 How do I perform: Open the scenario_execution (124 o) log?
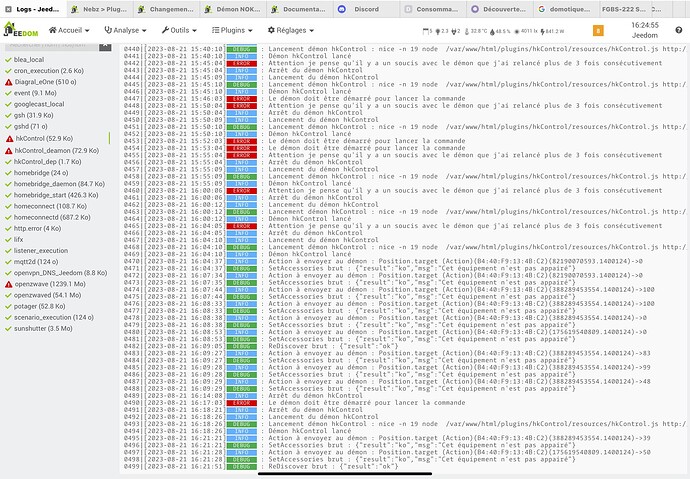pyautogui.click(x=49, y=317)
